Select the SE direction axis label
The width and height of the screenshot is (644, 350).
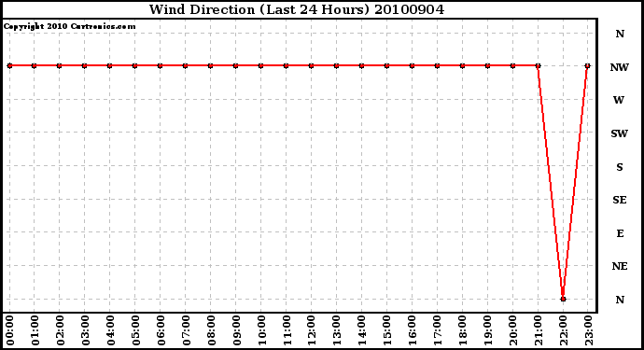[x=620, y=200]
